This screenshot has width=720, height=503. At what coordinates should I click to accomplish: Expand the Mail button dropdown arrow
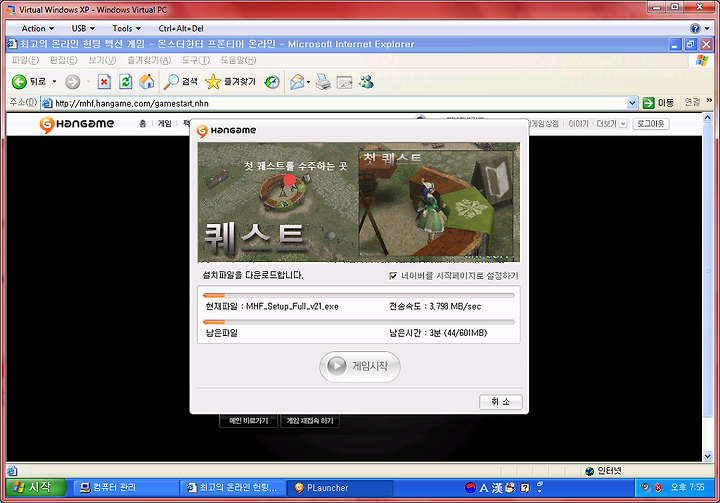(308, 82)
